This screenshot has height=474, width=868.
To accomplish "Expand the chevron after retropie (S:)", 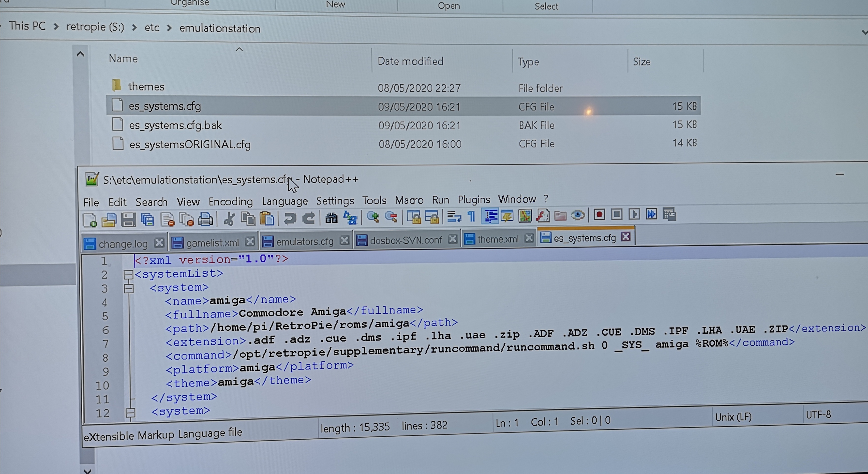I will click(x=134, y=27).
